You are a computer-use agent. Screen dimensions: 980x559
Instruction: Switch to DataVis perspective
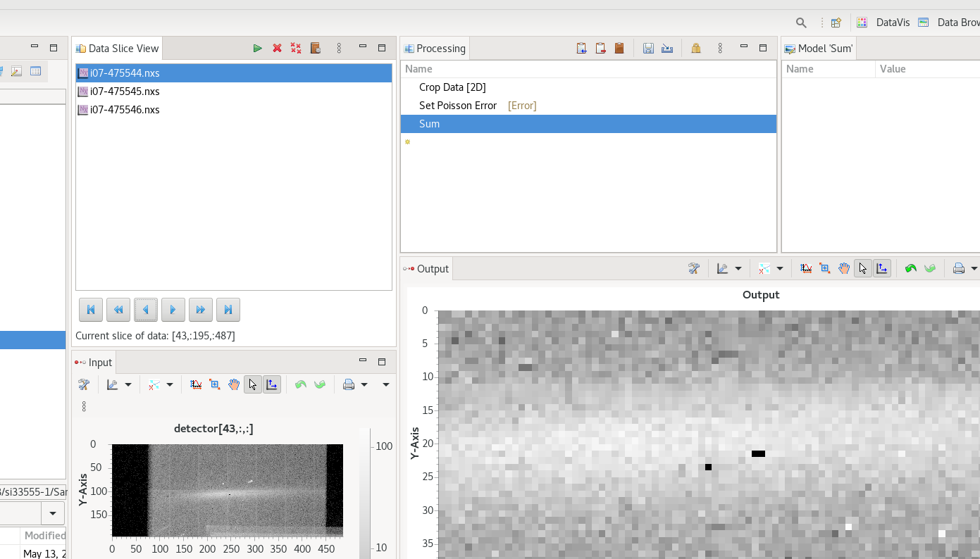click(883, 23)
